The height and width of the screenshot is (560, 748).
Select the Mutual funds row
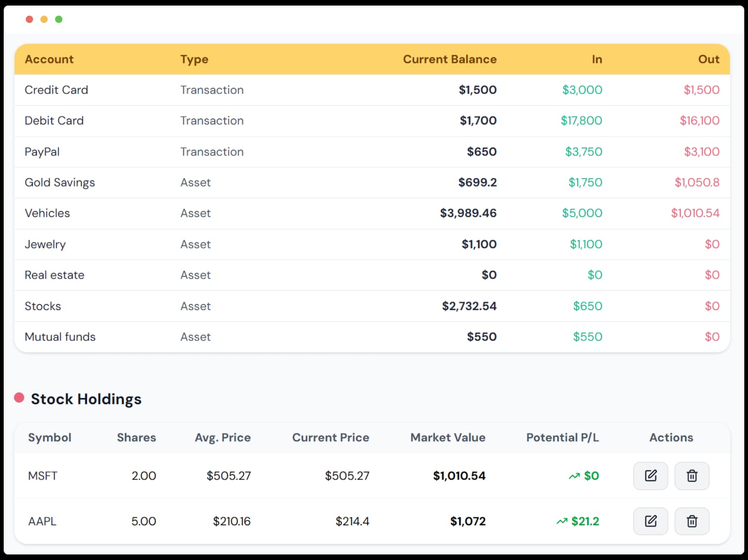tap(60, 336)
